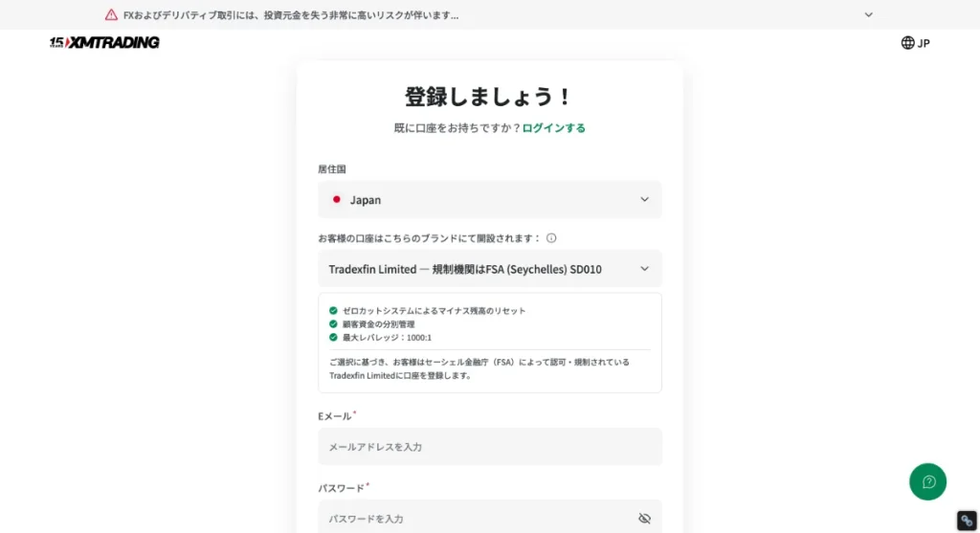Click the JP language label
Viewport: 980px width, 533px height.
click(924, 43)
